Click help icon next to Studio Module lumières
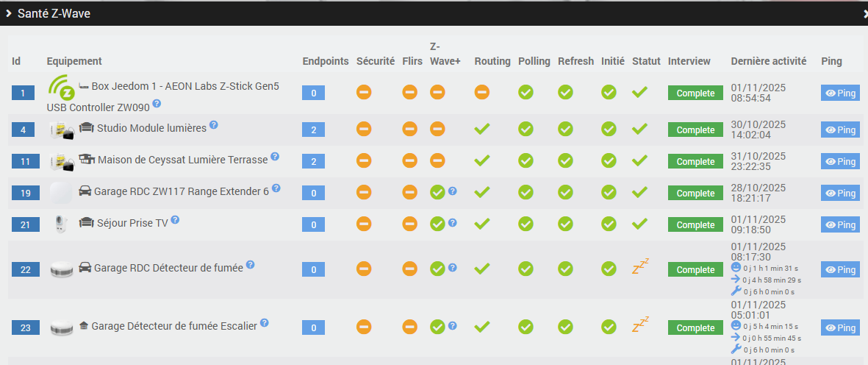Viewport: 868px width, 365px height. (213, 125)
